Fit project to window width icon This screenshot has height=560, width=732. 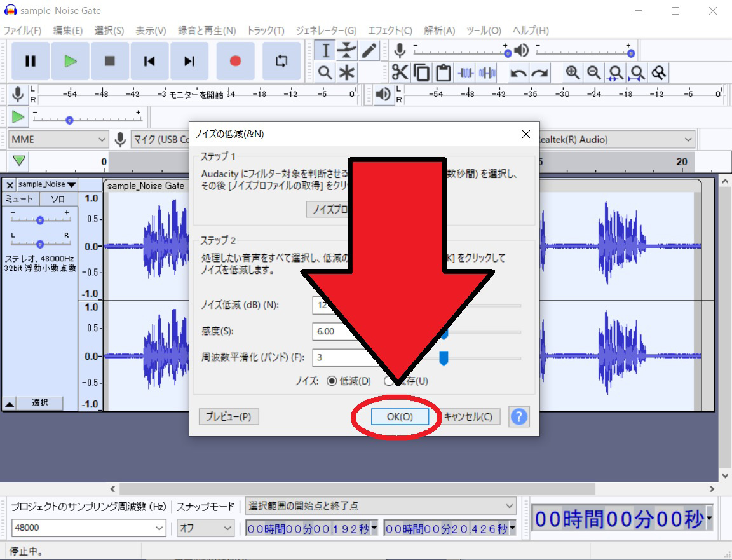coord(637,73)
